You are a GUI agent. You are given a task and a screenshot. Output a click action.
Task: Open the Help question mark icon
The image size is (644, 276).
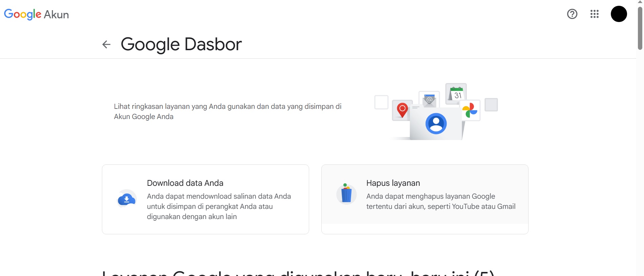[x=572, y=14]
